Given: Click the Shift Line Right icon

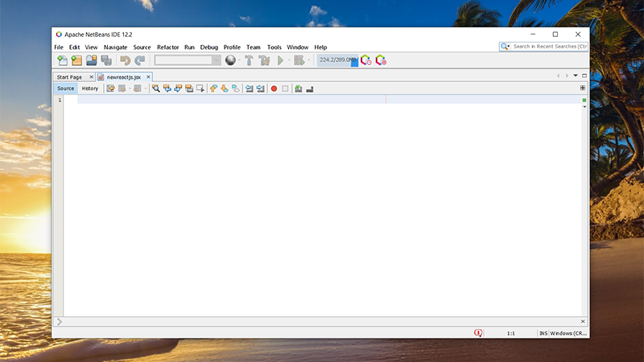Looking at the screenshot, I should (260, 88).
